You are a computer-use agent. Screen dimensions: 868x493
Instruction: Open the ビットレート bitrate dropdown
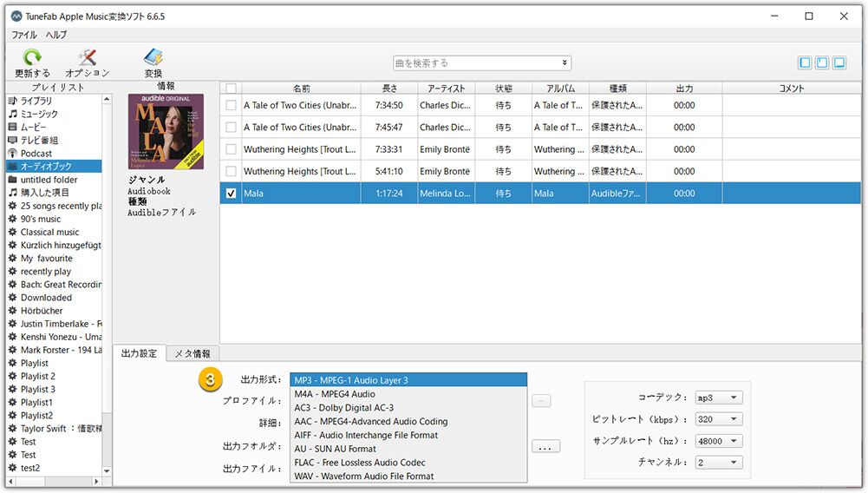click(719, 419)
